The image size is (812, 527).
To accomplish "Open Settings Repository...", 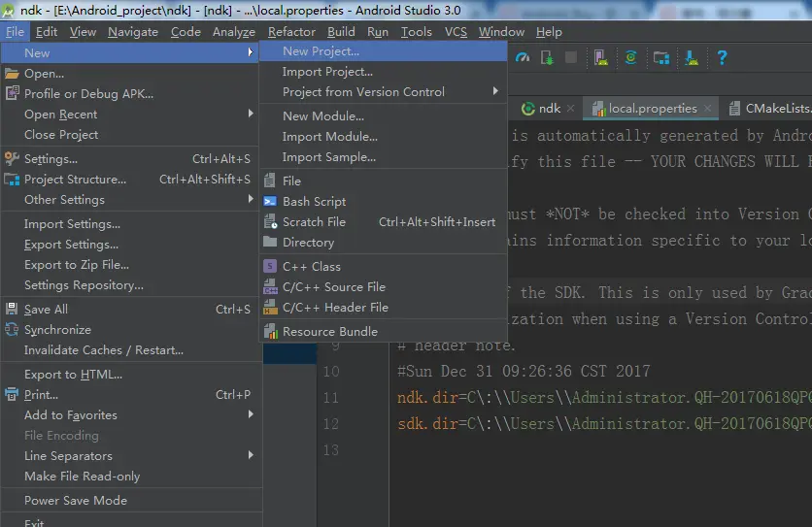I will (129, 285).
